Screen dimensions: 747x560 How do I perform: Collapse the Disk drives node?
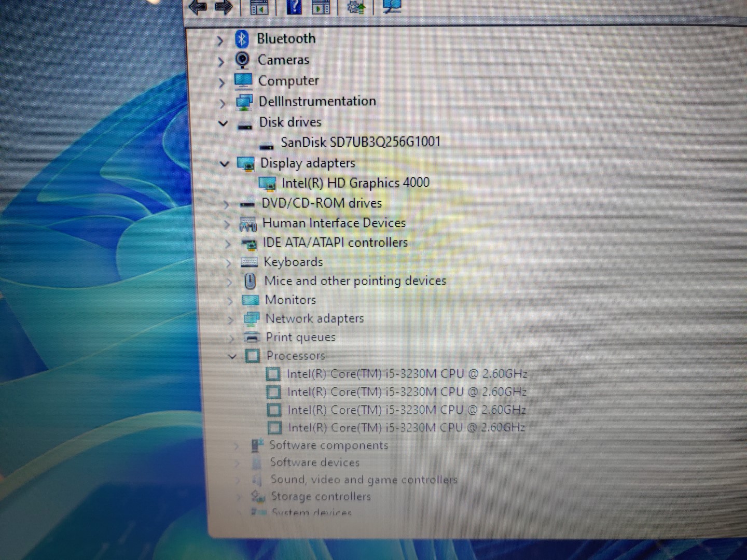(x=223, y=123)
